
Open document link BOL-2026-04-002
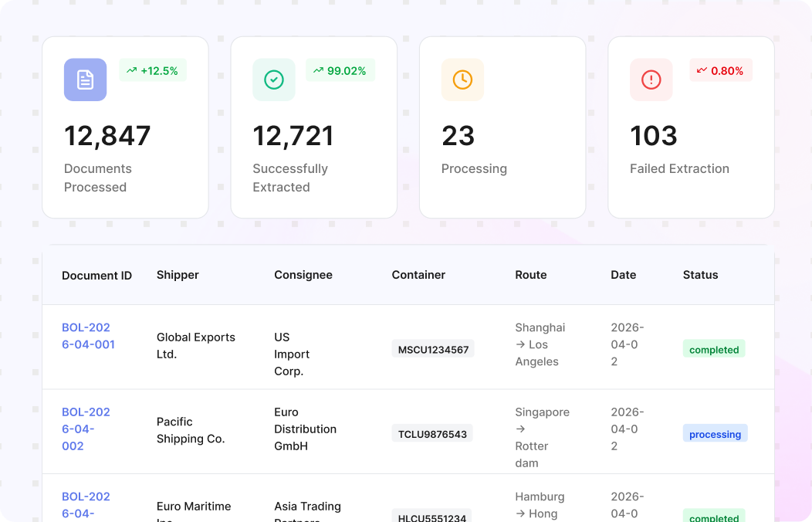[x=86, y=429]
